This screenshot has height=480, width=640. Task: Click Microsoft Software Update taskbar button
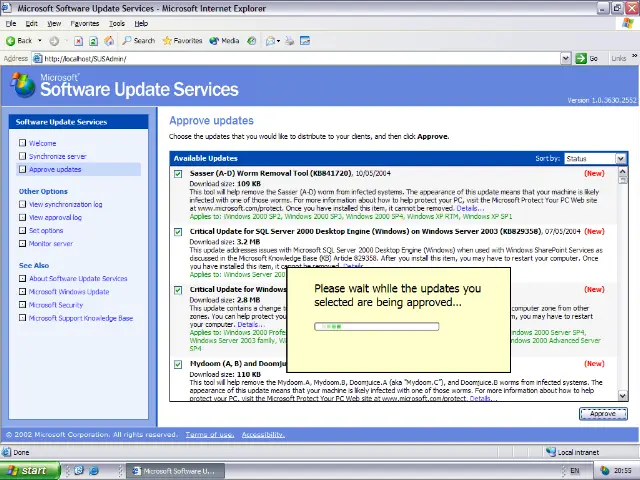coord(176,471)
